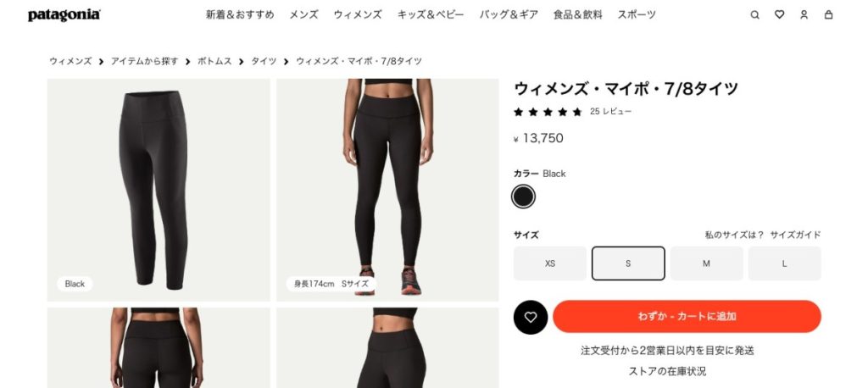
Task: Select size XS
Action: click(549, 263)
